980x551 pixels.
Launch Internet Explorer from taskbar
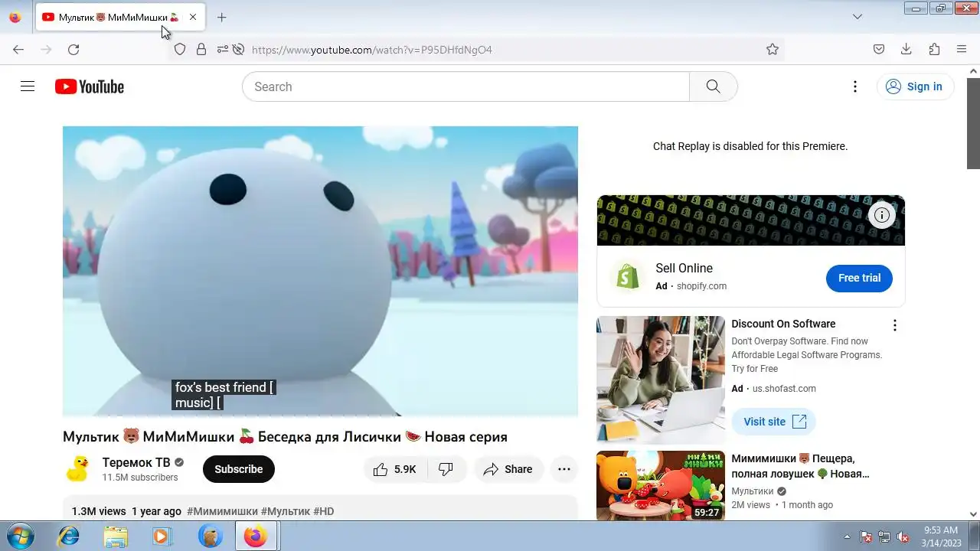tap(68, 536)
